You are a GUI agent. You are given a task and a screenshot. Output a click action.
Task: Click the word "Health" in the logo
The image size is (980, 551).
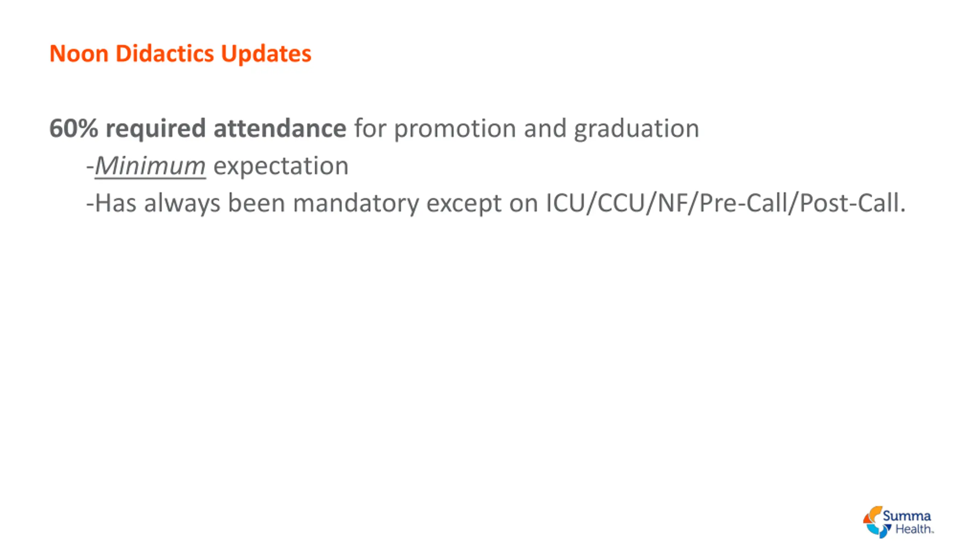tap(913, 530)
